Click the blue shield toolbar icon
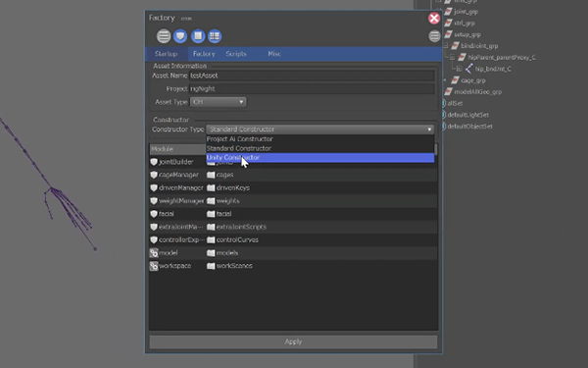This screenshot has width=588, height=368. (180, 36)
